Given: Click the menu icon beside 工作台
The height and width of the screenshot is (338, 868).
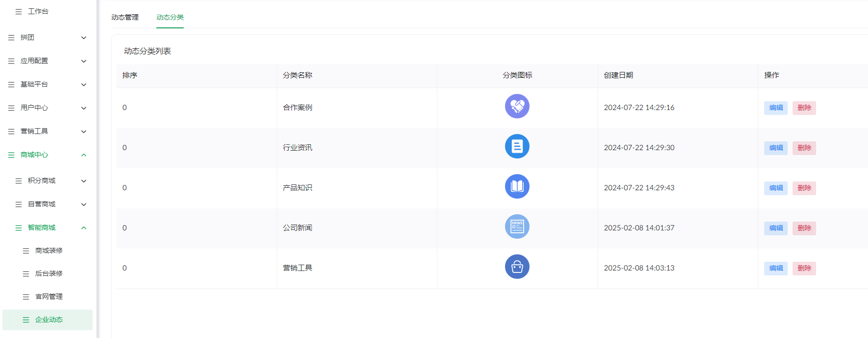Looking at the screenshot, I should 19,11.
